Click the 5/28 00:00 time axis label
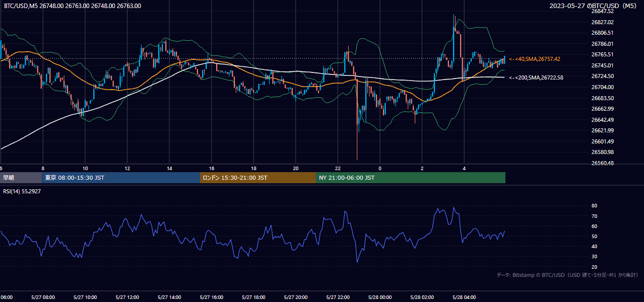 [380, 297]
